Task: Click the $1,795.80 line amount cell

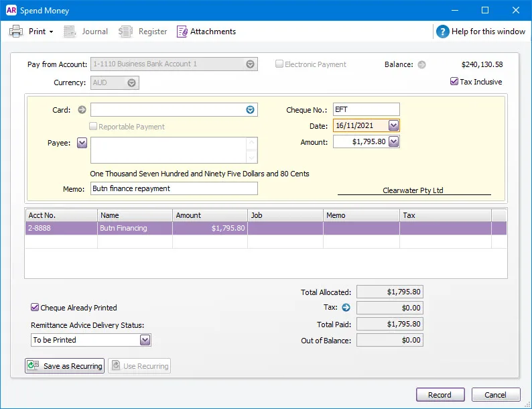Action: (x=210, y=228)
